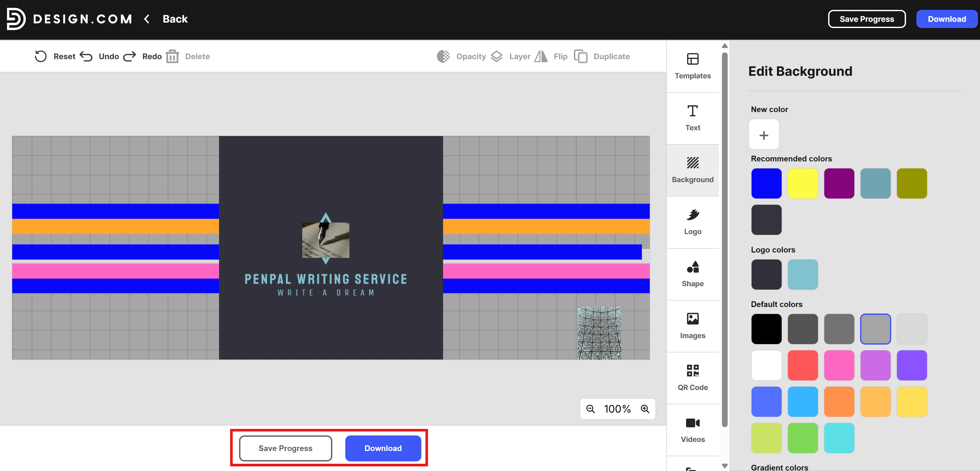
Task: Click the Undo arrow icon
Action: tap(86, 56)
